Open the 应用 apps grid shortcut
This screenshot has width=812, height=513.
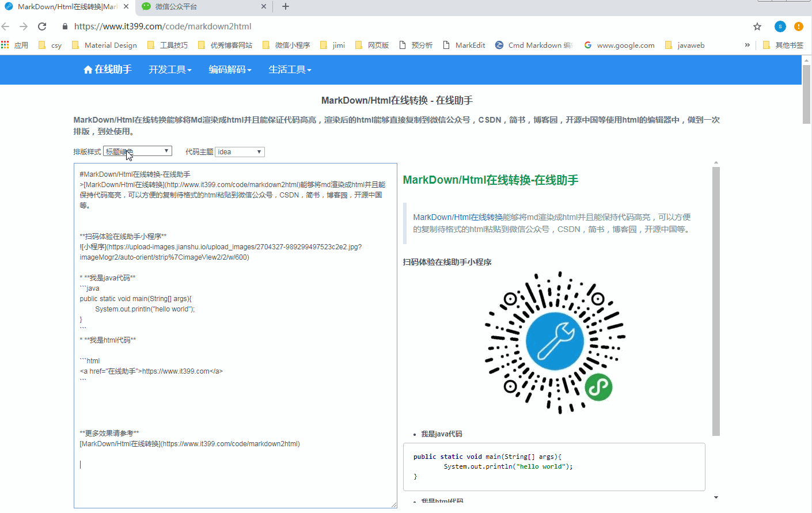pyautogui.click(x=15, y=45)
